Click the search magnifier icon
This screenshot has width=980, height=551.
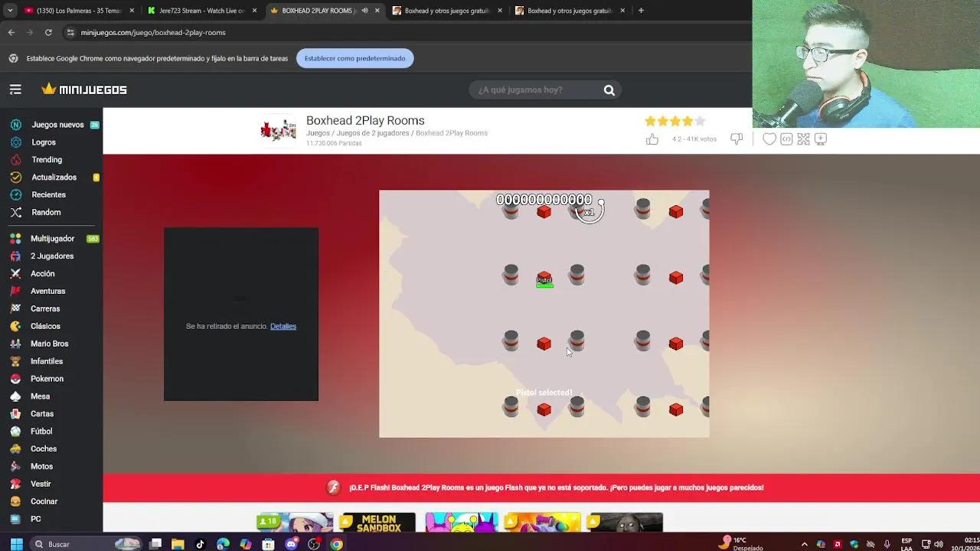609,90
